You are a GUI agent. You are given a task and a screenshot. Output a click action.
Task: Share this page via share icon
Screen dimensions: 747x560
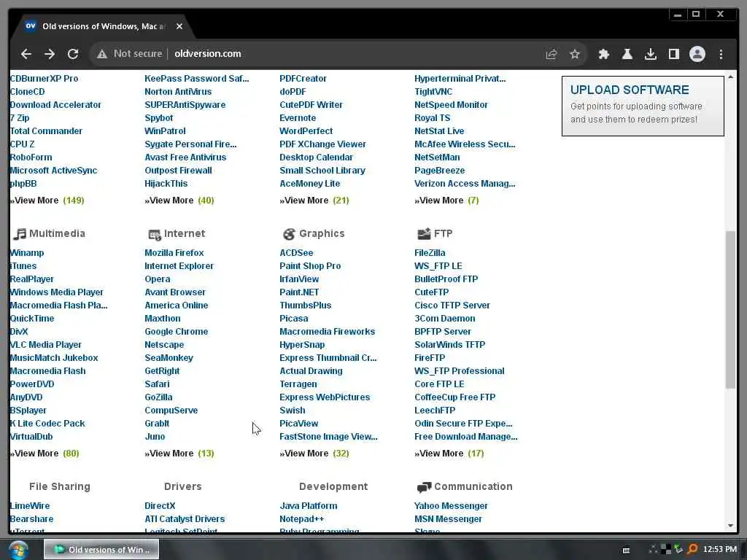tap(551, 54)
